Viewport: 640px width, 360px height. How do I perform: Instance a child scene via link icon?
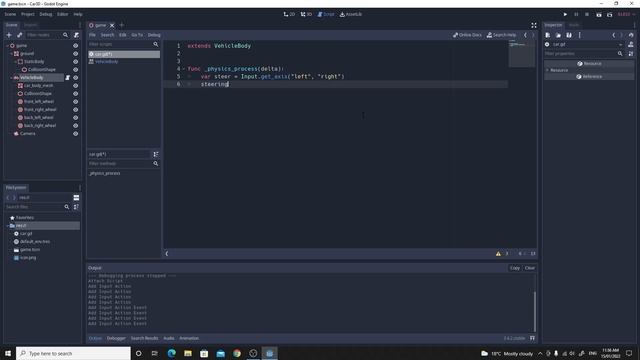20,35
